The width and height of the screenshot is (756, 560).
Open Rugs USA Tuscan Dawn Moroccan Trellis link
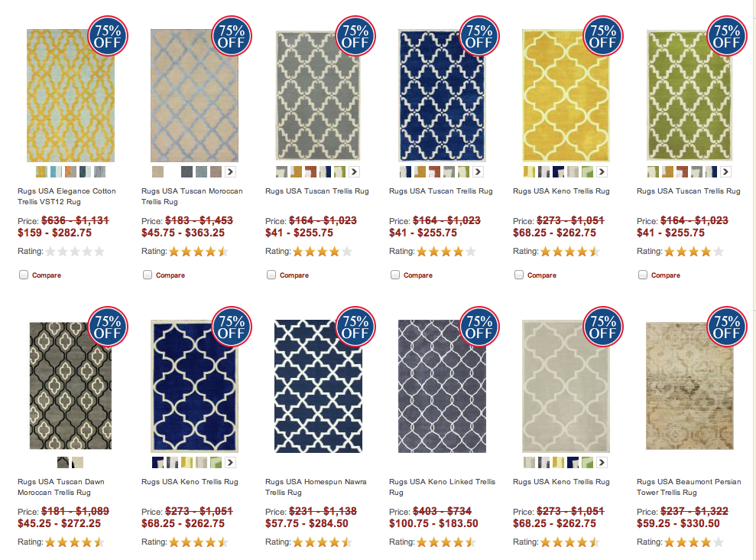pos(61,487)
